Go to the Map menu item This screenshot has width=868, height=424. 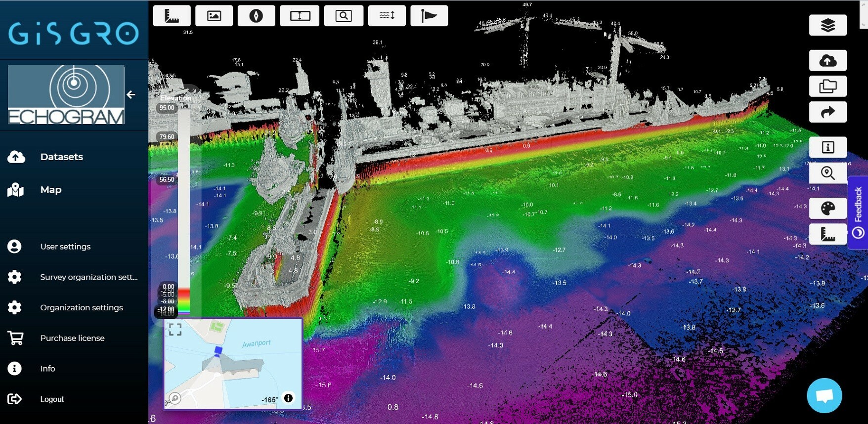[x=50, y=190]
